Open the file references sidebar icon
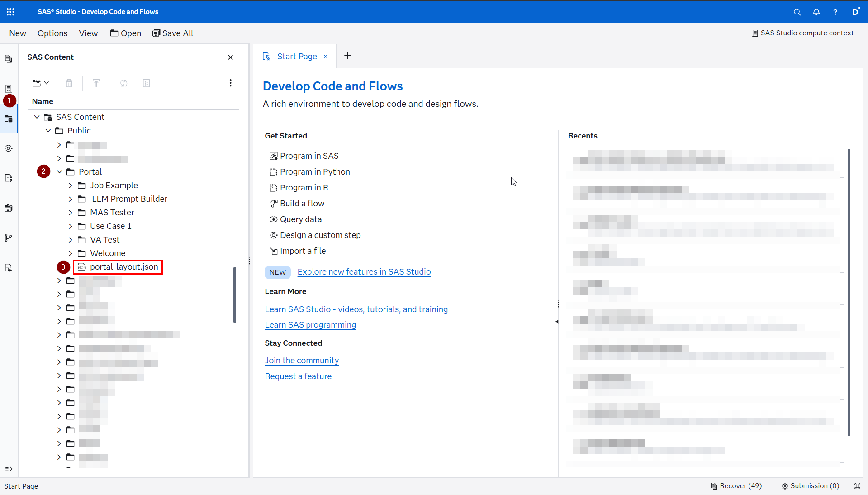Viewport: 868px width, 495px height. point(9,268)
